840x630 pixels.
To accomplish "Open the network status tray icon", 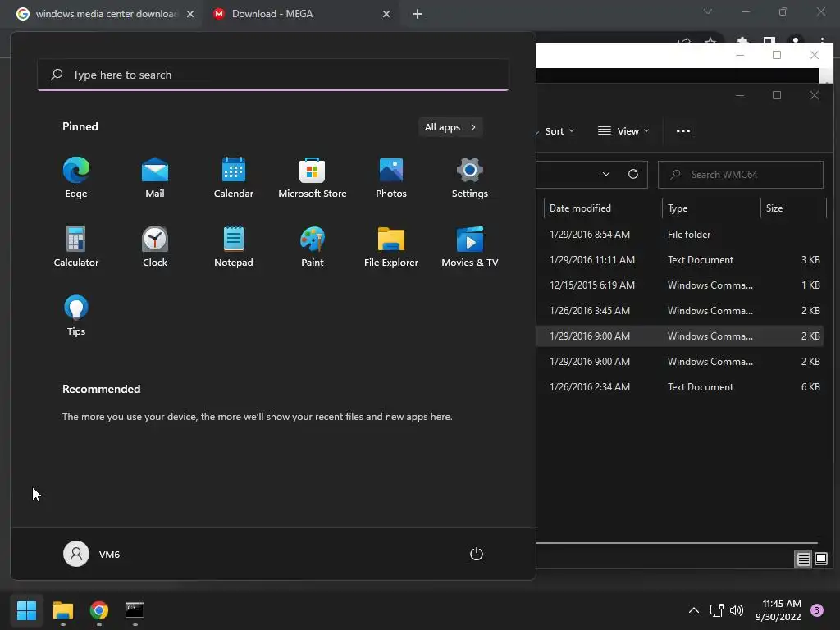I will pos(716,610).
